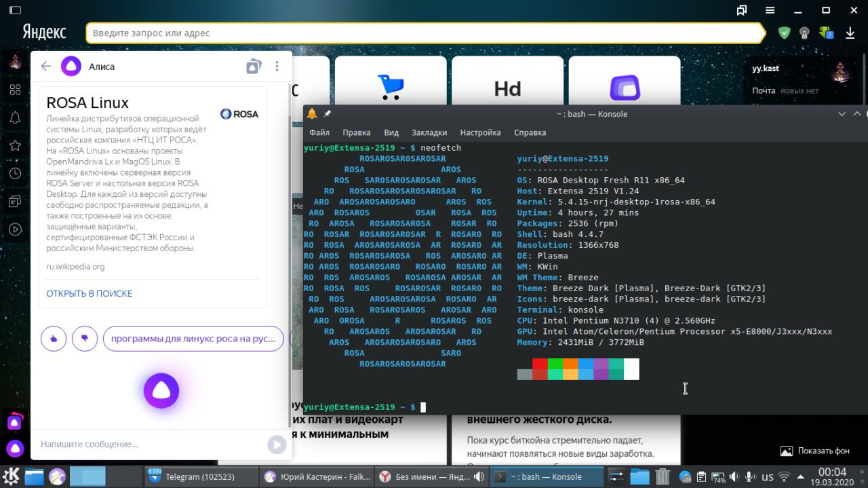Viewport: 868px width, 488px height.
Task: Click the ОТКРЫТЬ В ПОИСКЕ link
Action: (x=90, y=293)
